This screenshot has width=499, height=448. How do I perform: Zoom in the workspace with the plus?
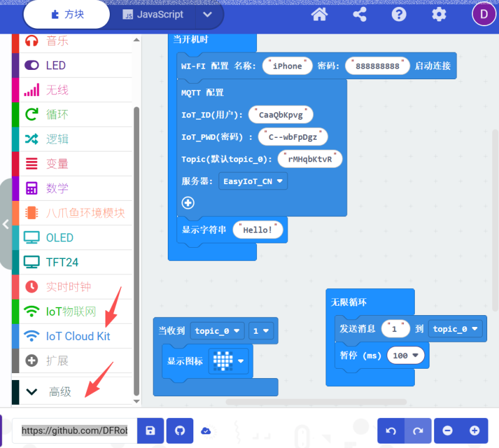(x=475, y=431)
